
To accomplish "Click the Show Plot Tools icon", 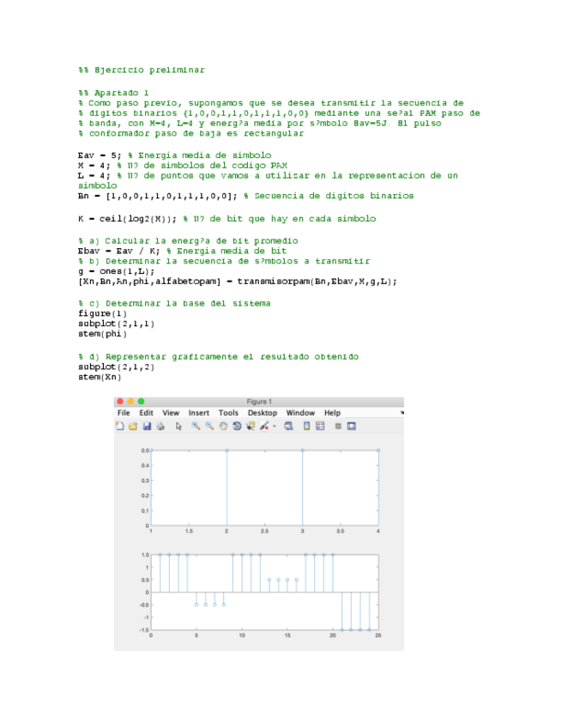I will (352, 425).
